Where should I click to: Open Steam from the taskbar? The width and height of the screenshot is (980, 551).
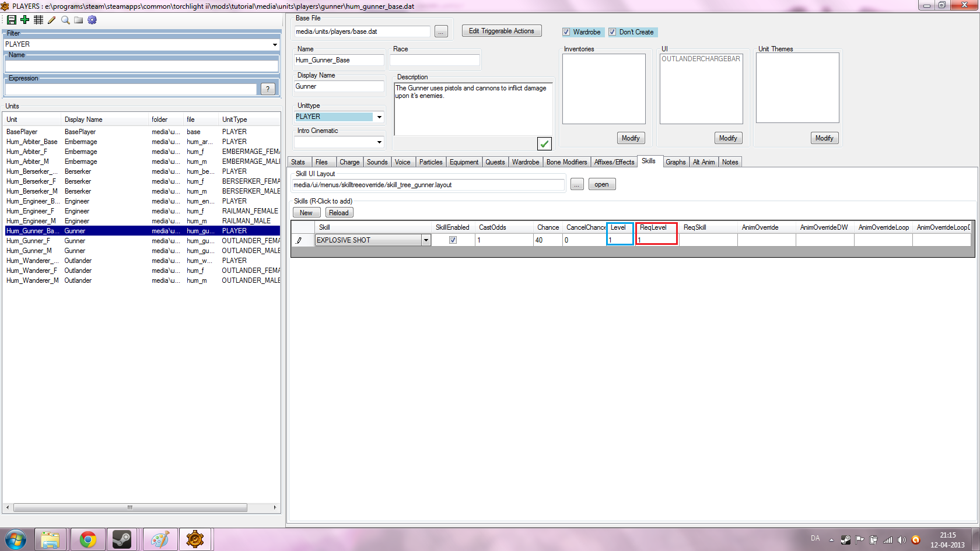tap(122, 540)
